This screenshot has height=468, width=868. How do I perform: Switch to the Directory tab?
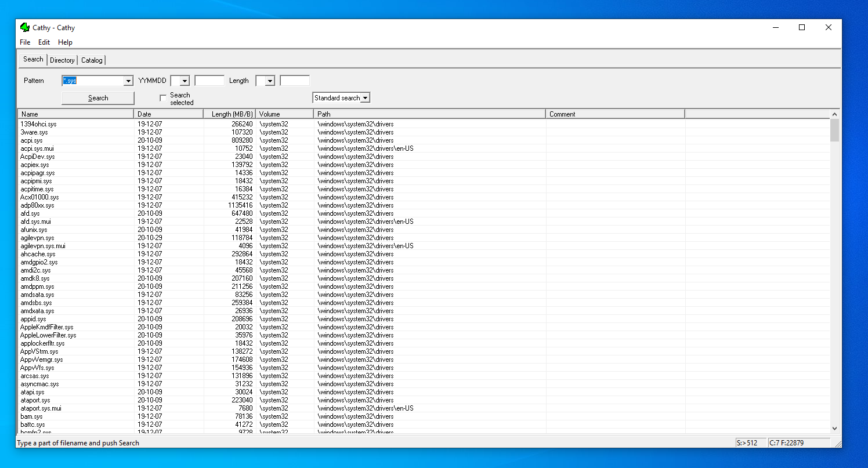point(62,60)
